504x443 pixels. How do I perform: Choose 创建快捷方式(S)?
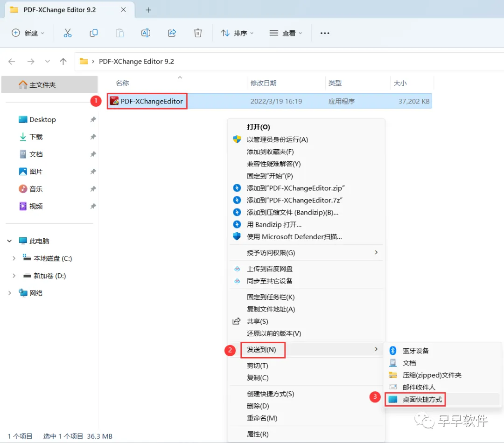(306, 394)
